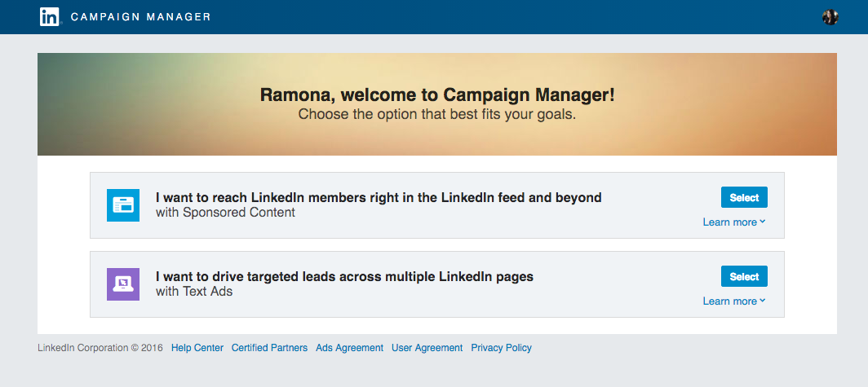The image size is (868, 387).
Task: Click the drive targeted leads headline
Action: pyautogui.click(x=344, y=276)
